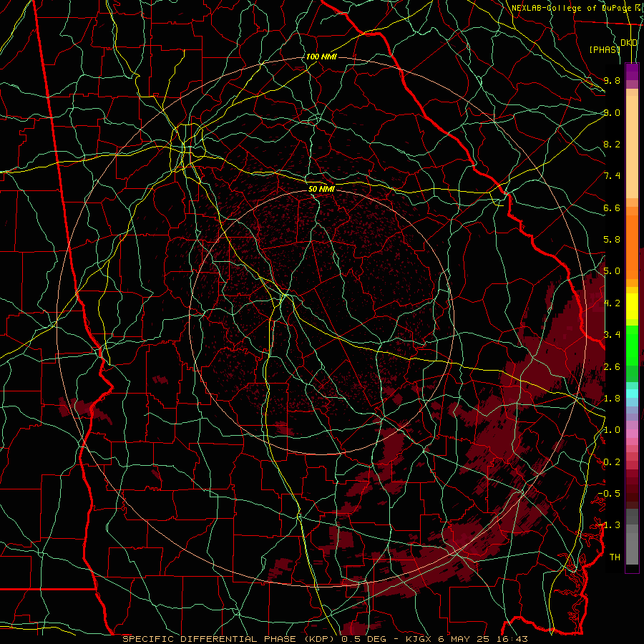The height and width of the screenshot is (644, 644).
Task: Click the -1.3 legend value
Action: click(x=609, y=525)
